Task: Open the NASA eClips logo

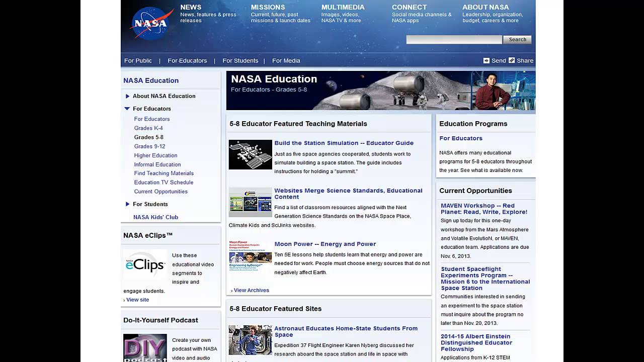Action: point(145,264)
